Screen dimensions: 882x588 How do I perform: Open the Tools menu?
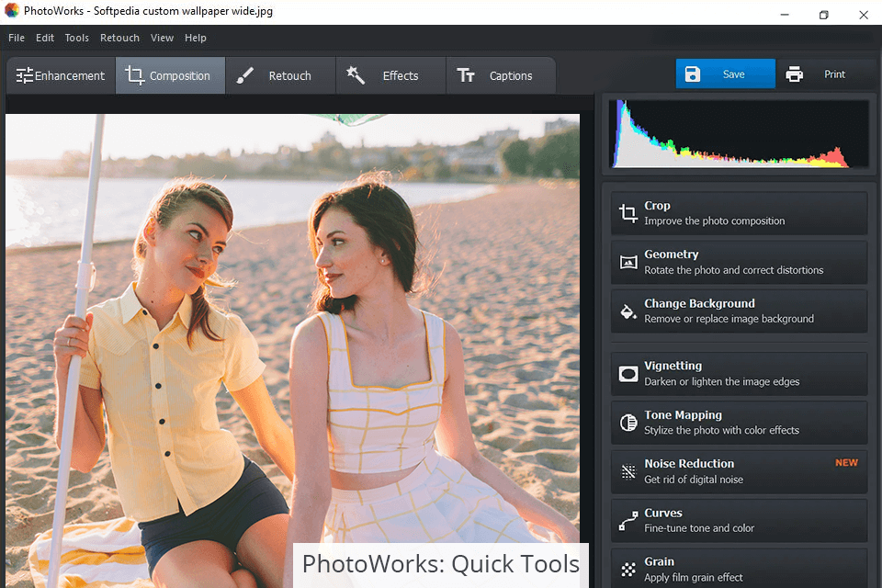coord(76,38)
